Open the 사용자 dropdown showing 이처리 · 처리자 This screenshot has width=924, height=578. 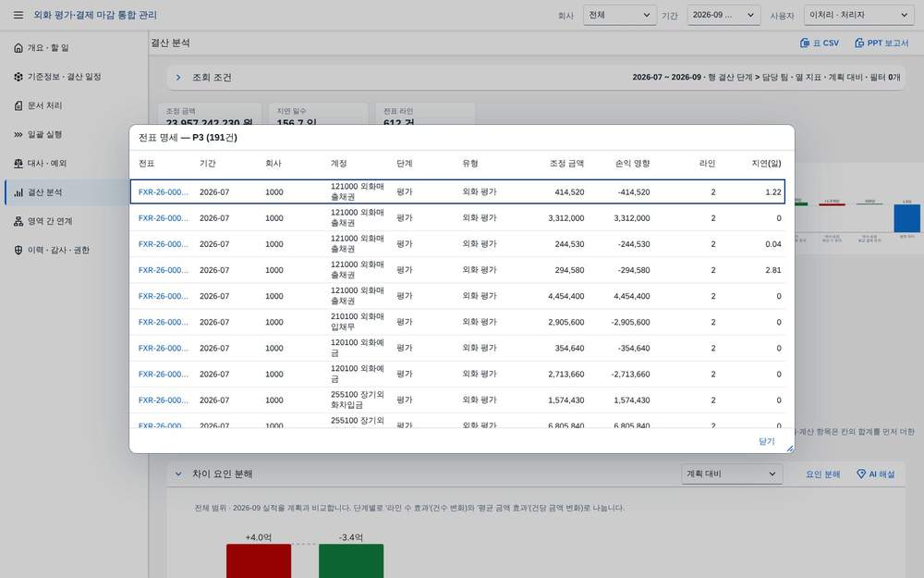(x=858, y=15)
